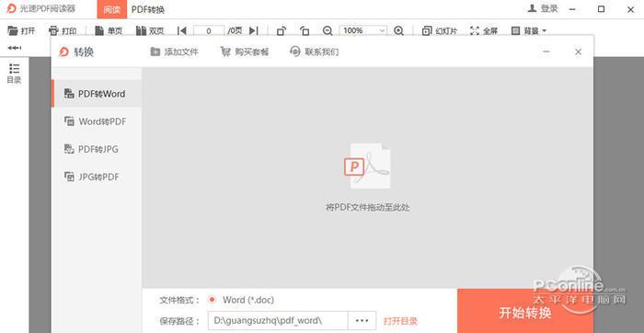644x333 pixels.
Task: Open 购买套餐 purchase plans
Action: click(245, 52)
